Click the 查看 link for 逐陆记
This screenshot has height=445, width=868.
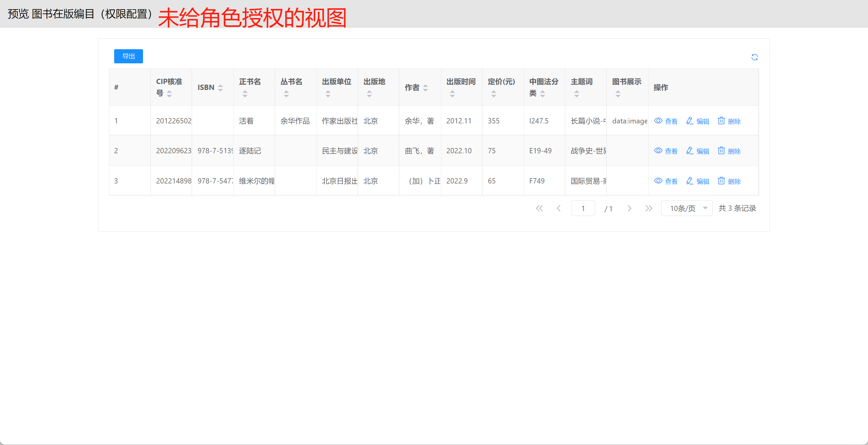pos(671,151)
